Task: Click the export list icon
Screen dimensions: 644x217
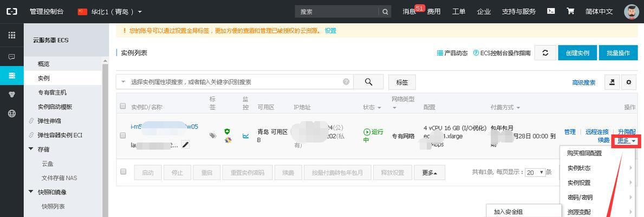Action: pos(612,82)
